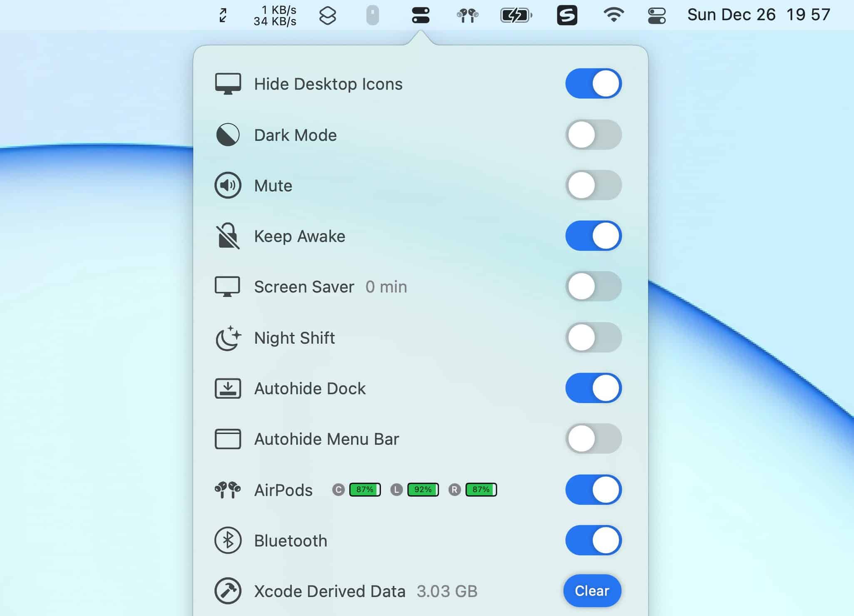Click the window icon beside Autohide Menu Bar

point(228,439)
